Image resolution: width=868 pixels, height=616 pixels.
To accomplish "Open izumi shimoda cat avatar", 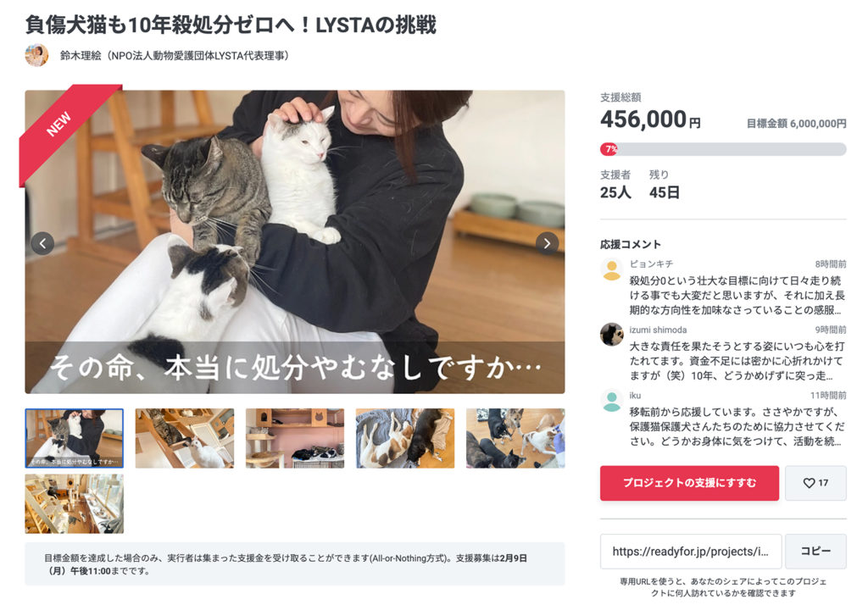I will 612,335.
